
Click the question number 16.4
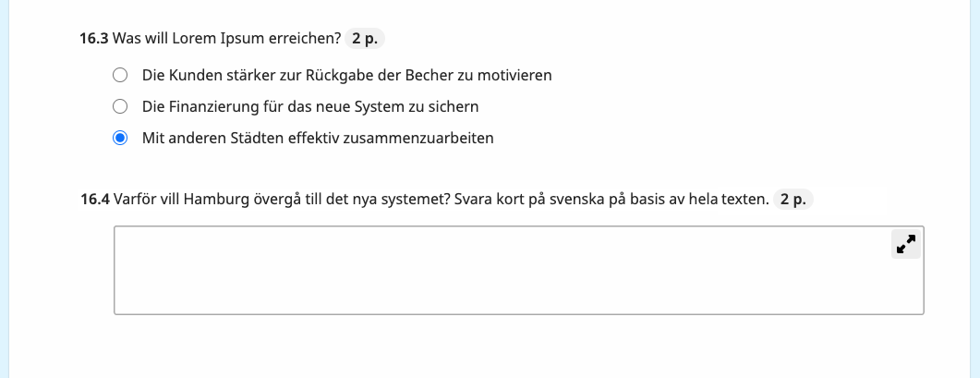coord(95,200)
